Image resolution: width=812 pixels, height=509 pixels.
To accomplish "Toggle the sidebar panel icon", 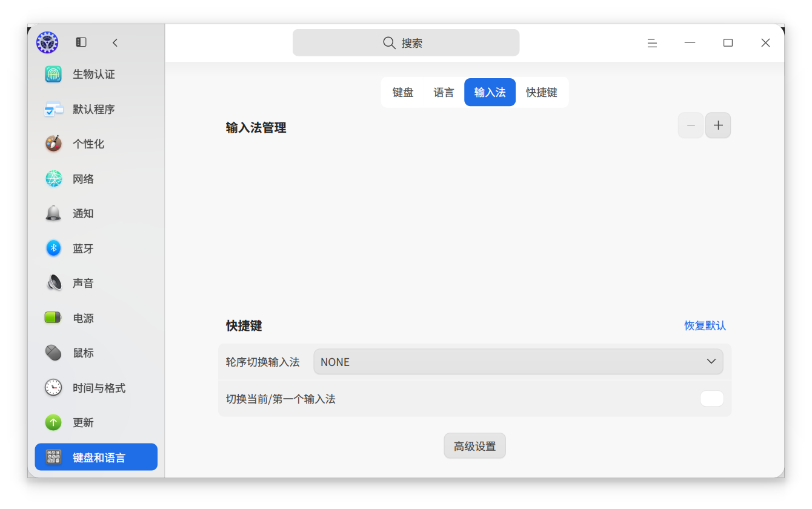I will (x=81, y=42).
